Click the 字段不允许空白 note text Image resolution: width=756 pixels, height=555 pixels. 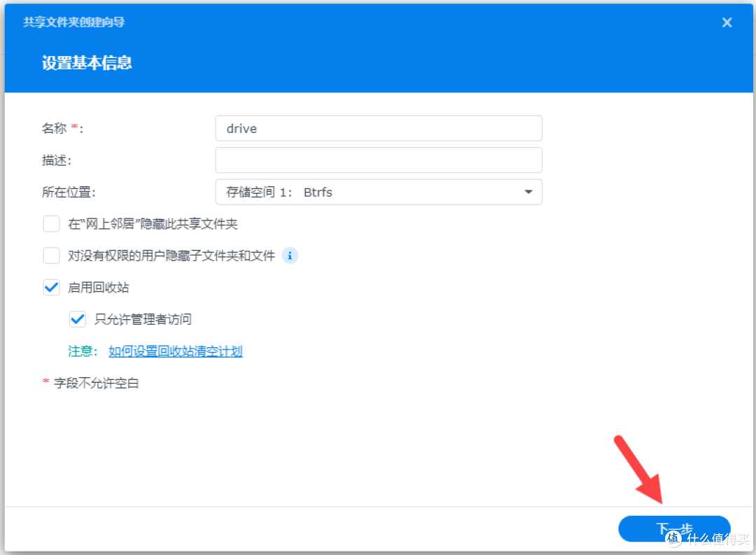coord(97,384)
